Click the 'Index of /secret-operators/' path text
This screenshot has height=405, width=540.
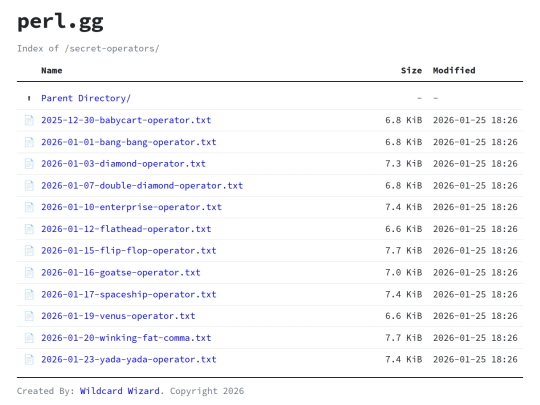[88, 49]
